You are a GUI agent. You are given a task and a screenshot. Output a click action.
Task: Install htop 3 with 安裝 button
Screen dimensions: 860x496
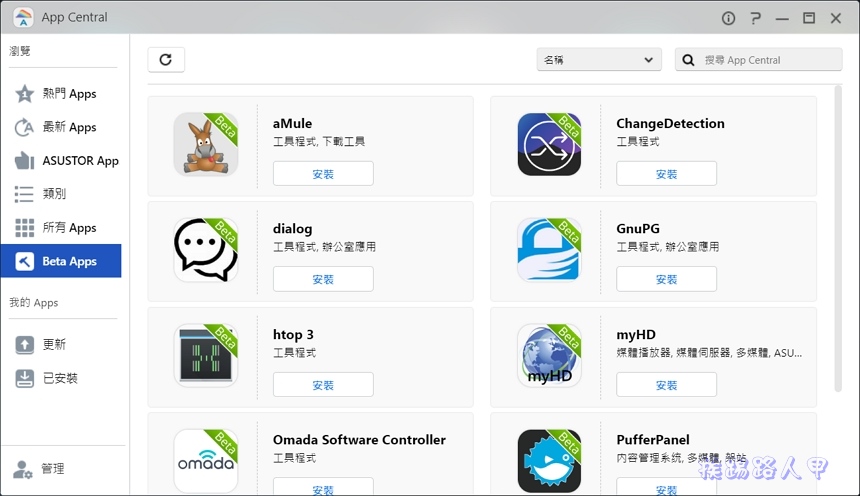click(323, 385)
